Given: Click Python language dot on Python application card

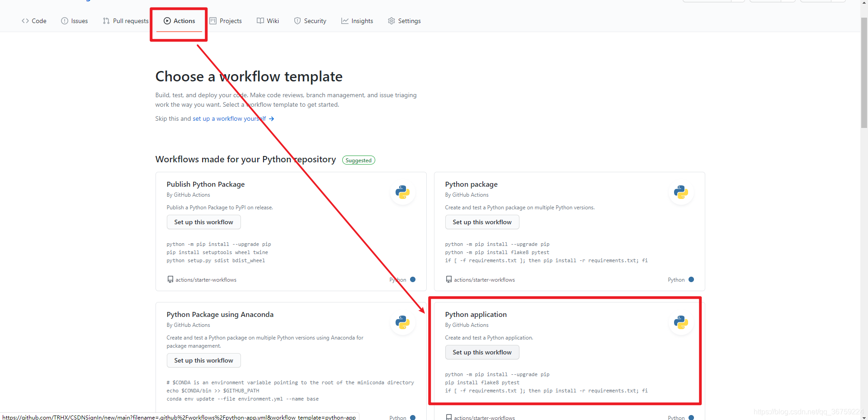Looking at the screenshot, I should [691, 417].
